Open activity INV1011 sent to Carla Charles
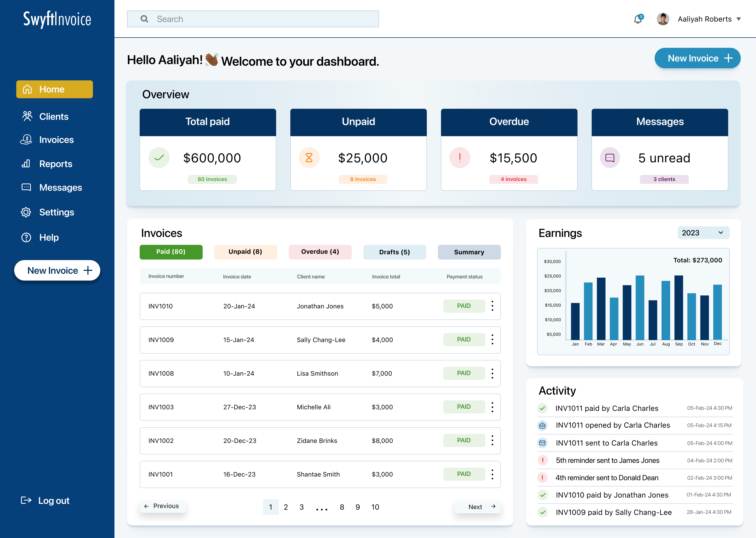 [x=635, y=443]
